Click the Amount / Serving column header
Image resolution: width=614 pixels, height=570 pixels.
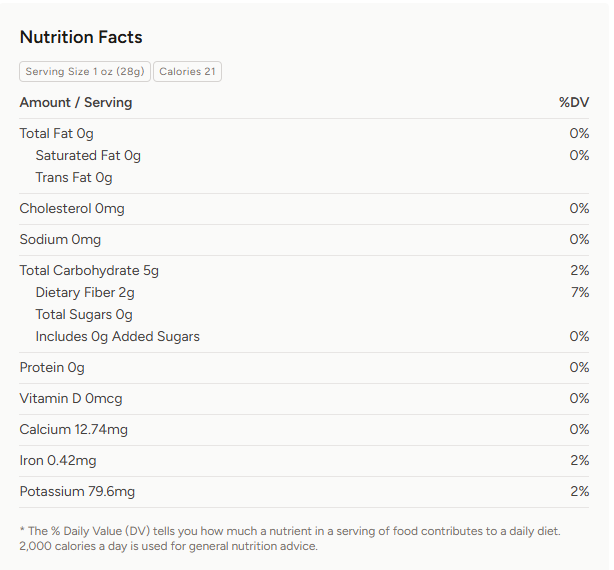[x=76, y=102]
